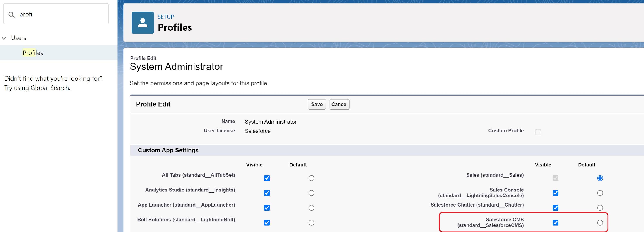Viewport: 644px width, 232px height.
Task: Click the System Administrator name value
Action: (x=271, y=122)
